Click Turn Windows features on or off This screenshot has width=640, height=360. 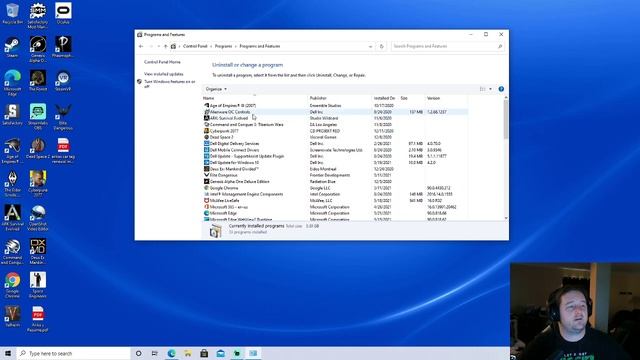169,84
